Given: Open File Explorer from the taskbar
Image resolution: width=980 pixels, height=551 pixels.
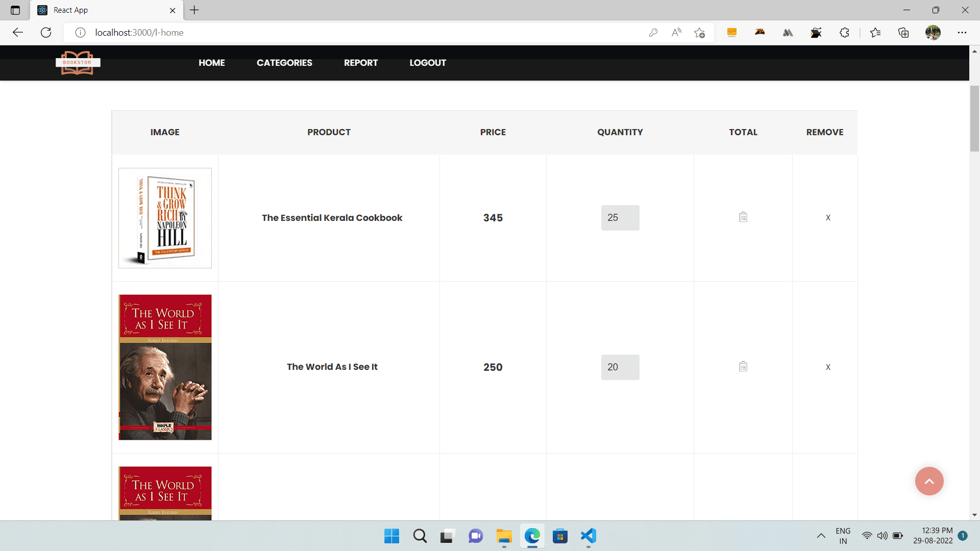Looking at the screenshot, I should [504, 536].
